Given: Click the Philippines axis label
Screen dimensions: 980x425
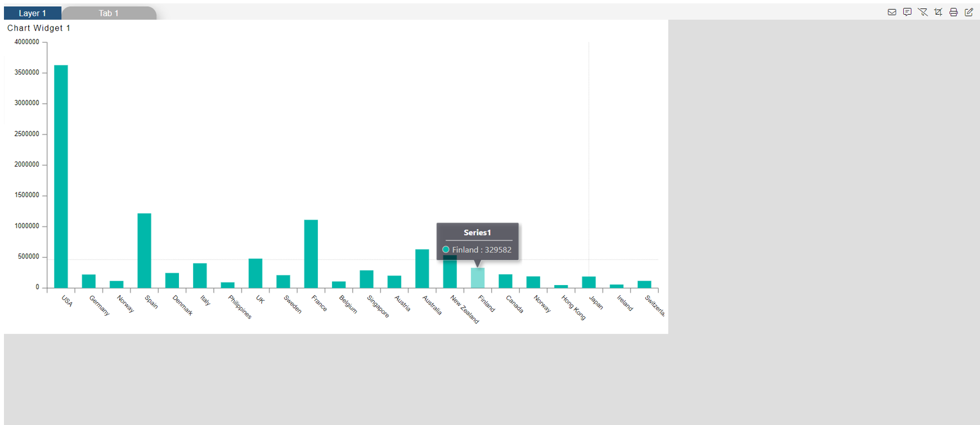Looking at the screenshot, I should click(x=240, y=307).
